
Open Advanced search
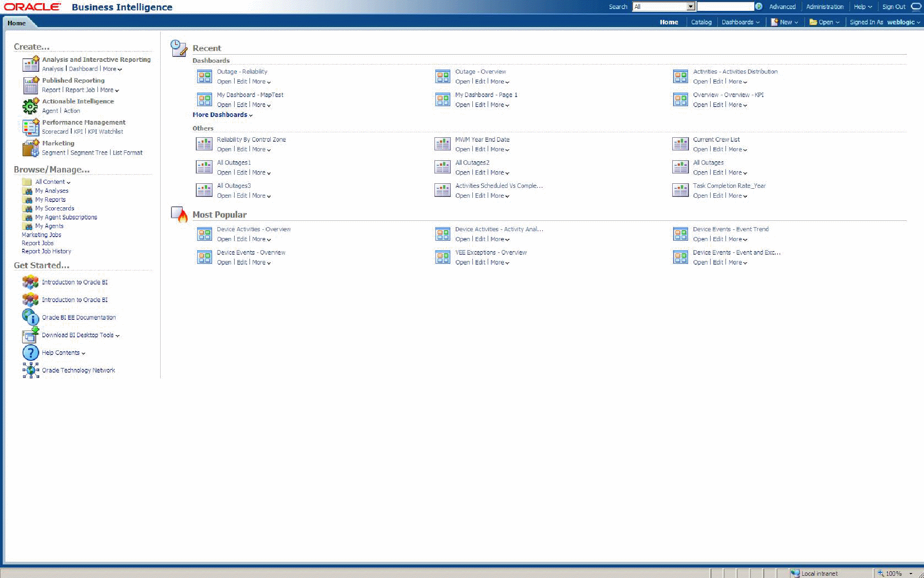[782, 7]
